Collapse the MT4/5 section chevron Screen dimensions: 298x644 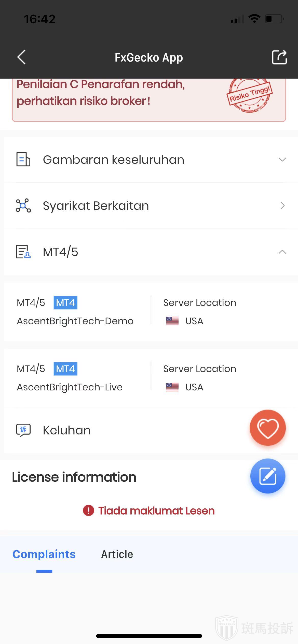(x=282, y=252)
